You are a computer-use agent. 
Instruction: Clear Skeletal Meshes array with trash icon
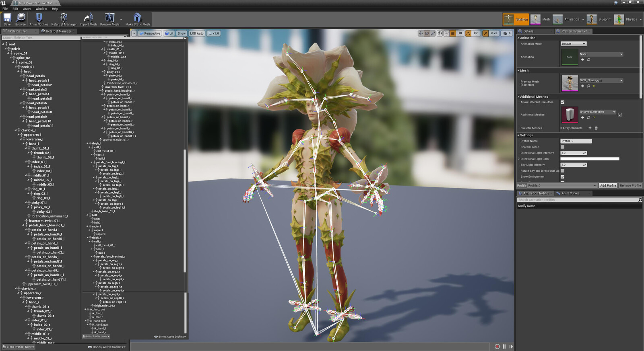(596, 128)
